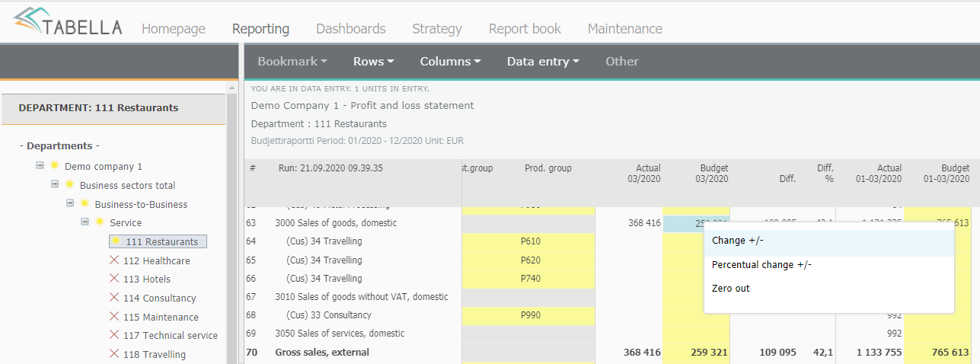Click red X icon beside 114 Consultancy
980x364 pixels.
coord(115,298)
